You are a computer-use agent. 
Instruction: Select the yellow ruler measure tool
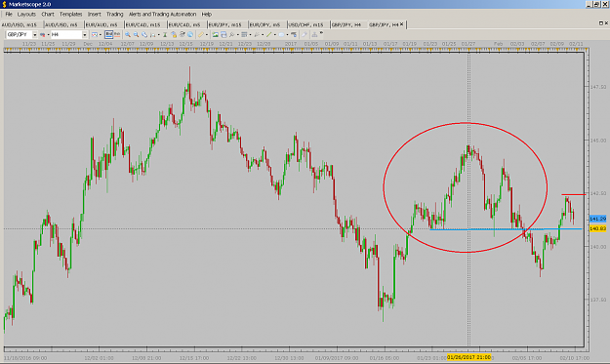(201, 34)
